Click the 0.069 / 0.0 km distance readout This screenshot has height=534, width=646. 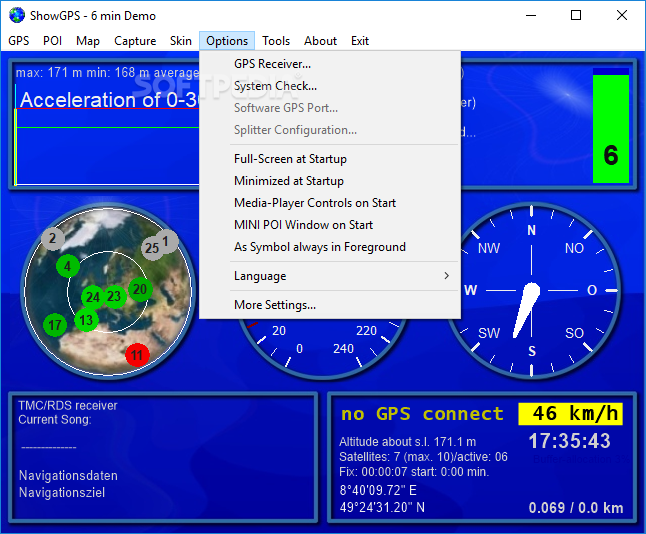(x=576, y=508)
